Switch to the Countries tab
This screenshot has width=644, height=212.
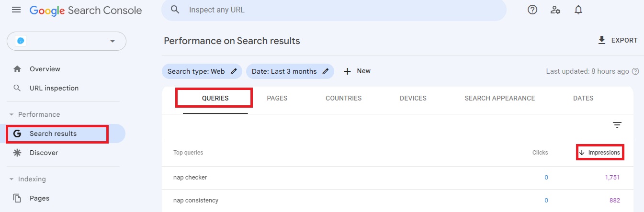pyautogui.click(x=343, y=98)
